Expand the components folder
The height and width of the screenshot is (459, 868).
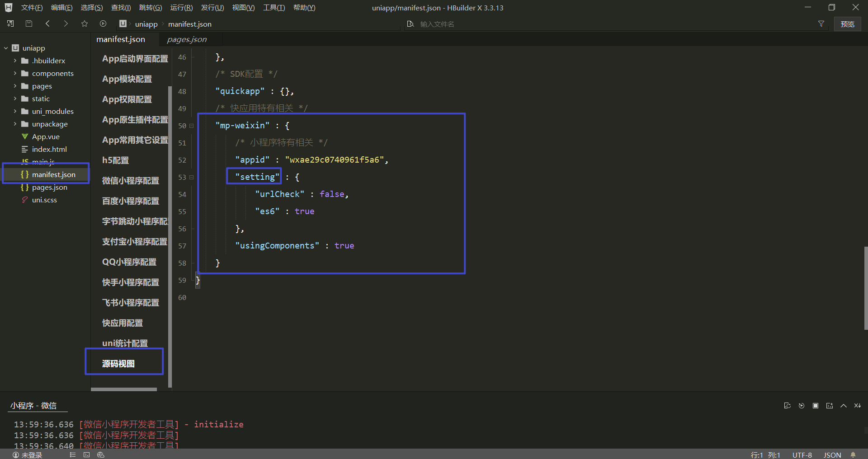(x=15, y=73)
